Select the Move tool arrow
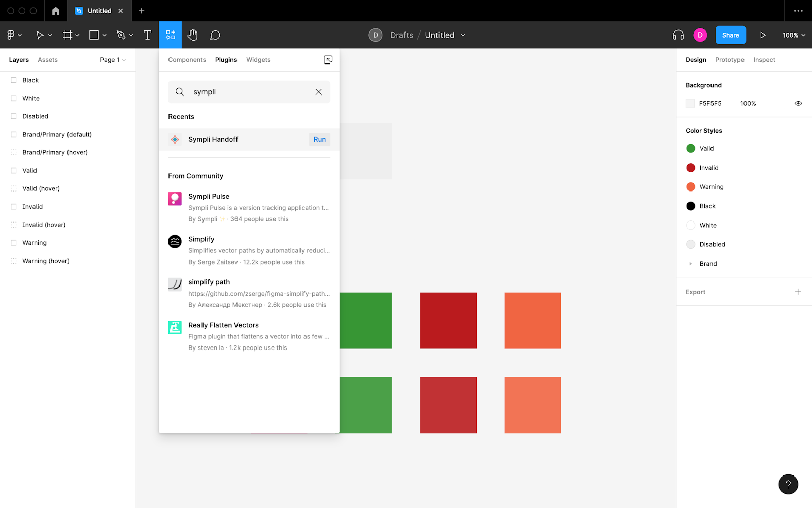The image size is (812, 508). click(40, 35)
